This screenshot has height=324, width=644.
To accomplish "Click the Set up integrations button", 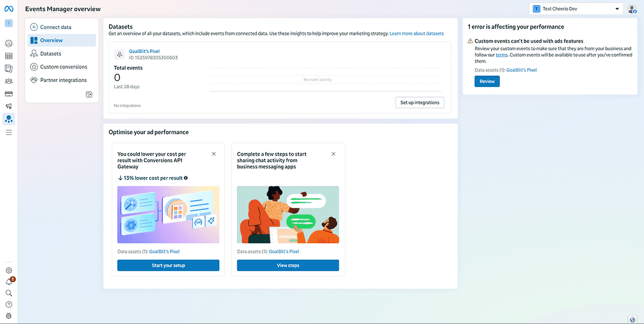I will pyautogui.click(x=419, y=102).
